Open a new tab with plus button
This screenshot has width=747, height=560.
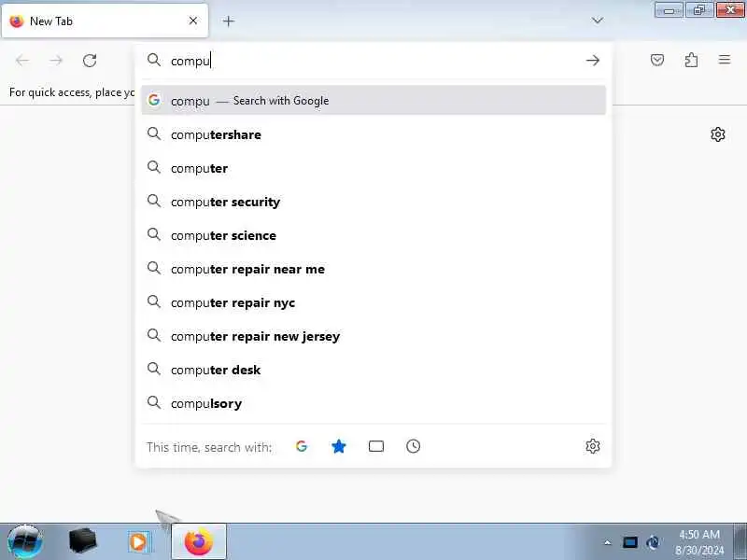pyautogui.click(x=229, y=21)
